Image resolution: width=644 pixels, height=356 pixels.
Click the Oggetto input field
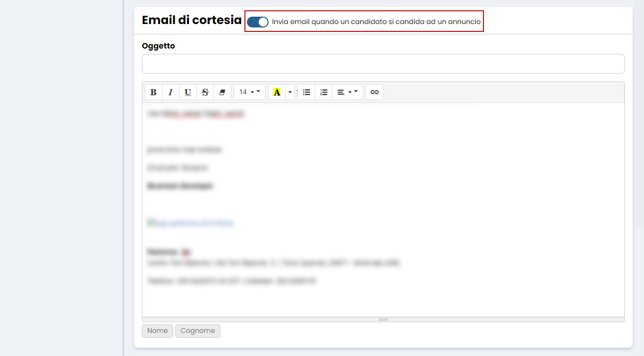[383, 63]
